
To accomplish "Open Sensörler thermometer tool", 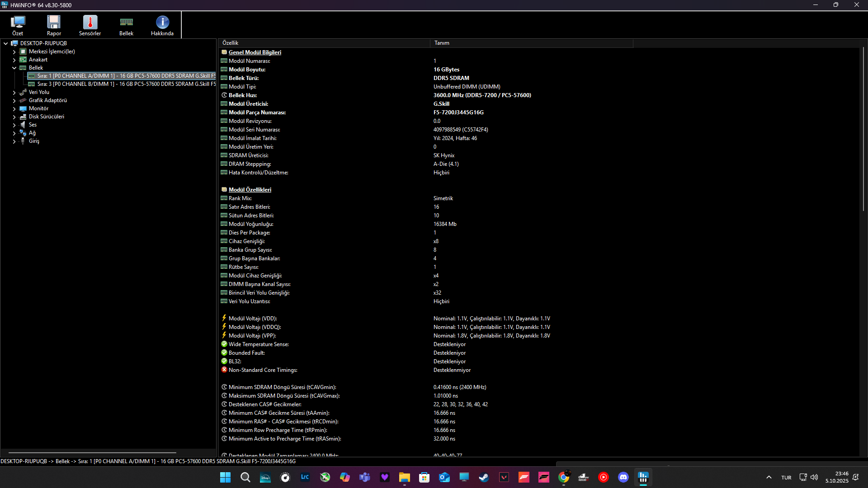I will click(x=90, y=25).
